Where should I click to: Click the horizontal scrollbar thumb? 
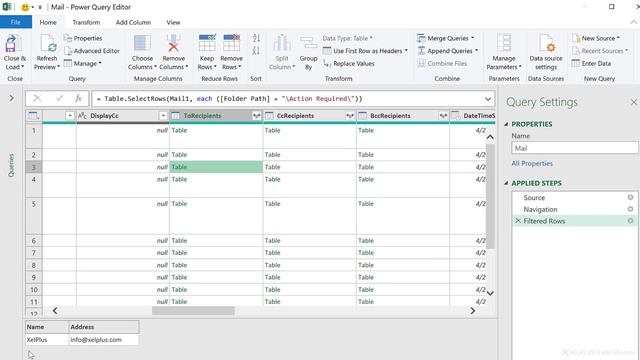coord(193,311)
